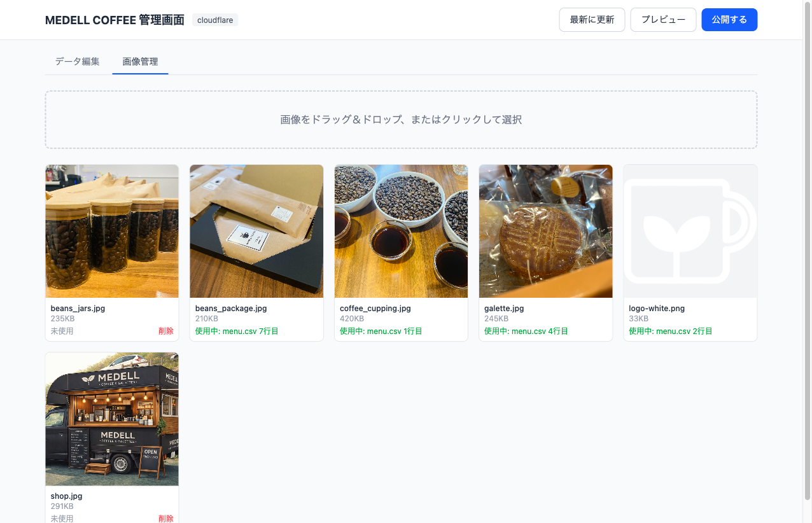Switch to the データ編集 tab

click(x=76, y=61)
